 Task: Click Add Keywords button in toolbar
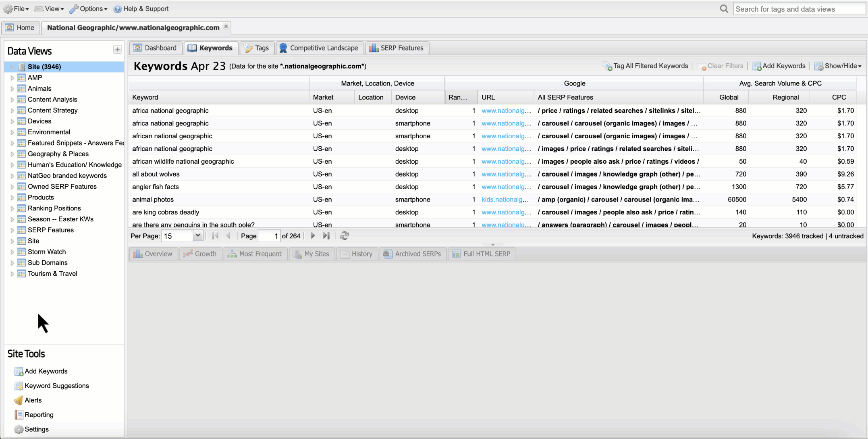(779, 66)
